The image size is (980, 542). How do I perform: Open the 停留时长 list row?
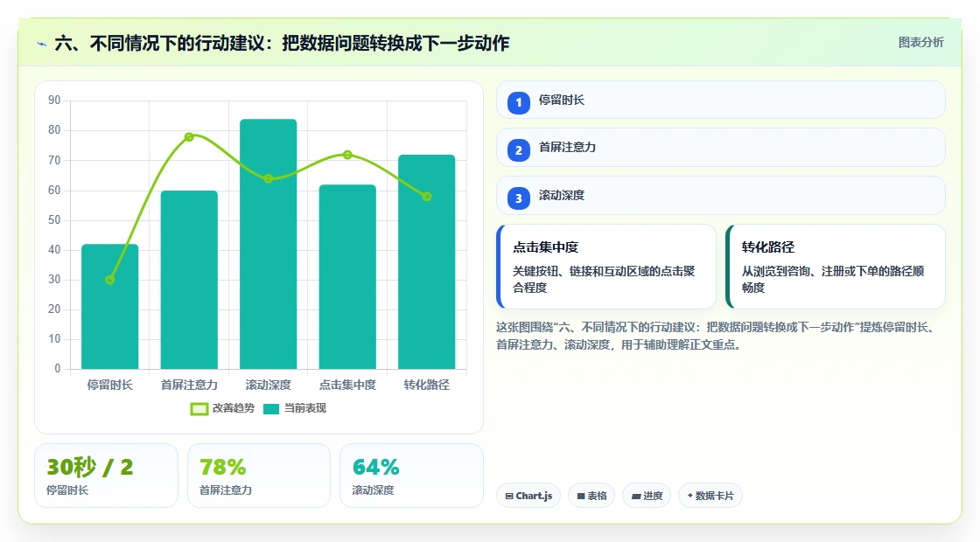pos(721,100)
